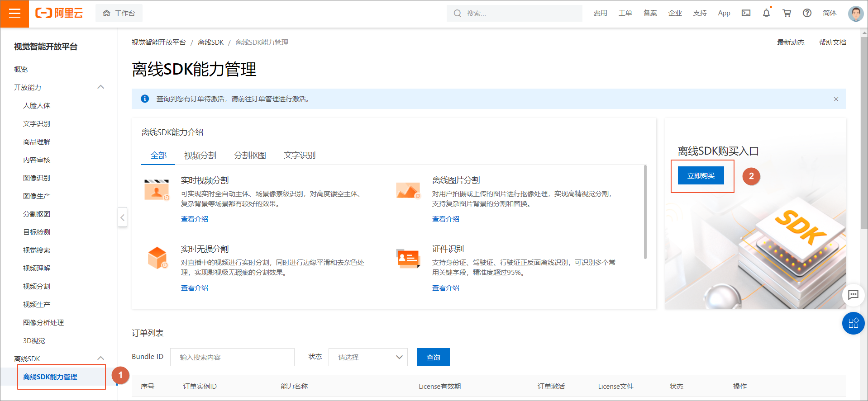Open the shopping cart

pyautogui.click(x=787, y=13)
